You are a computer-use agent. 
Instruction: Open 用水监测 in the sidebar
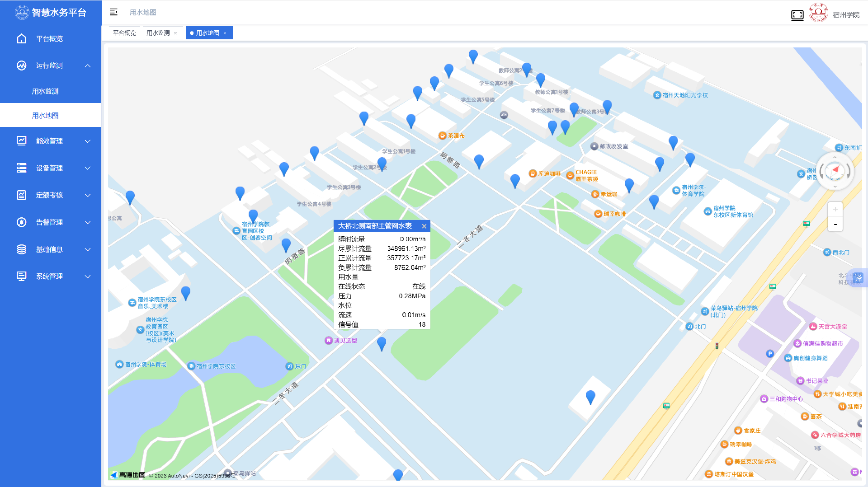(45, 91)
